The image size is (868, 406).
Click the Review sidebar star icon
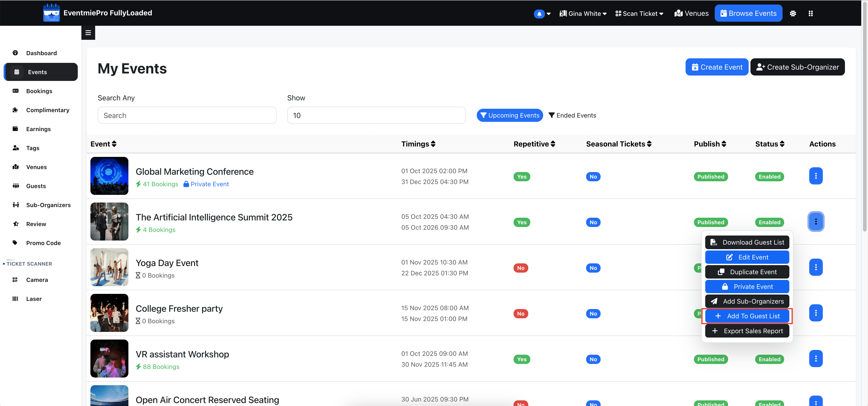tap(16, 224)
